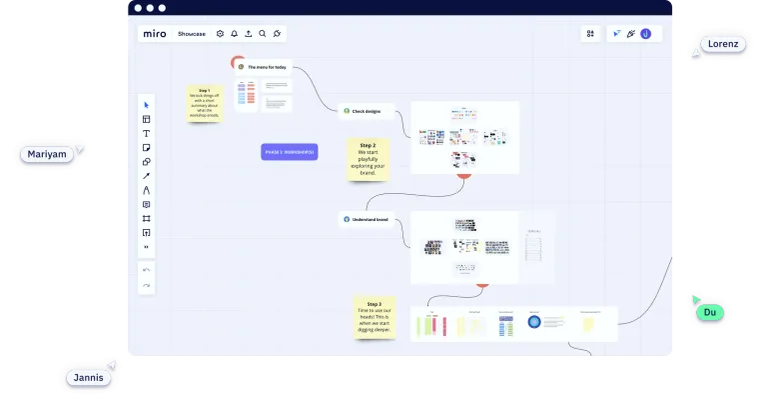Screen dimensions: 768x406
Task: Open the notifications bell
Action: pyautogui.click(x=234, y=34)
